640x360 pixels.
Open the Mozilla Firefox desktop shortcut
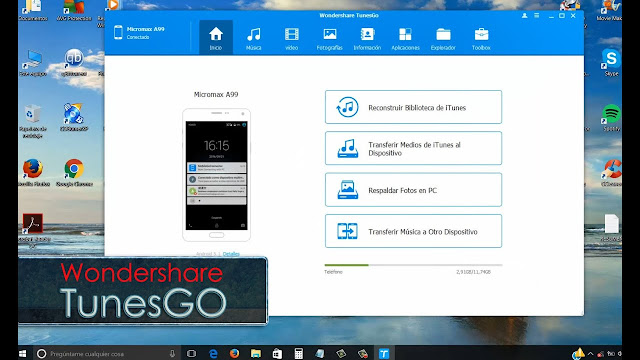coord(33,172)
